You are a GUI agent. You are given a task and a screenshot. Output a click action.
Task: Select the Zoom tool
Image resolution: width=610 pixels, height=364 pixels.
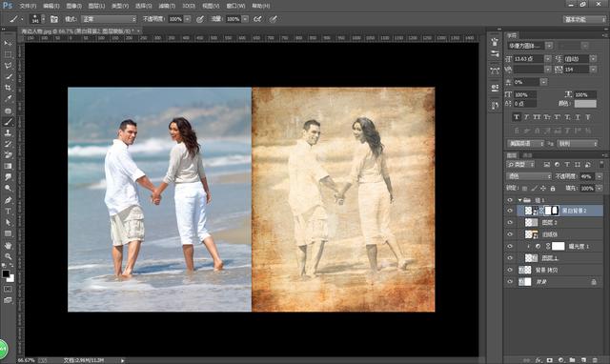point(8,256)
